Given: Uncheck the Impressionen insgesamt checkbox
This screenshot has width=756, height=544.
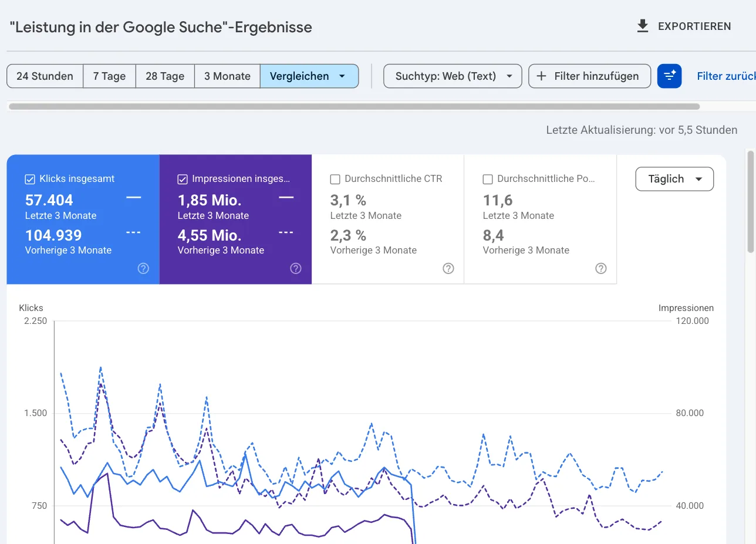Looking at the screenshot, I should (183, 179).
